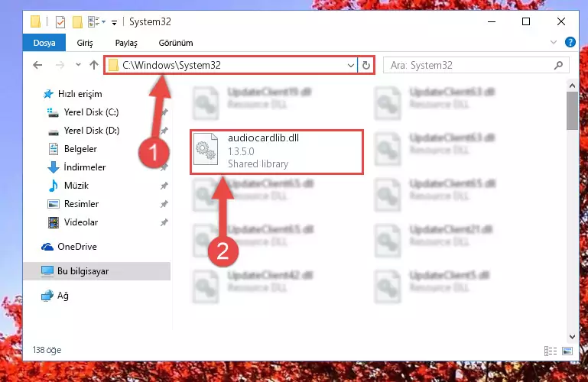
Task: Open Help with the blue question mark icon
Action: 570,42
